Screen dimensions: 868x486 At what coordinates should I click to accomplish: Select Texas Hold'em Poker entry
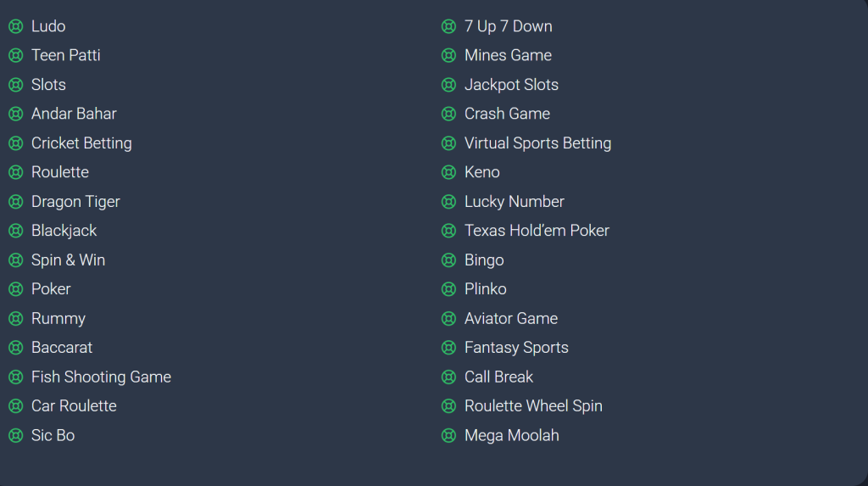537,231
